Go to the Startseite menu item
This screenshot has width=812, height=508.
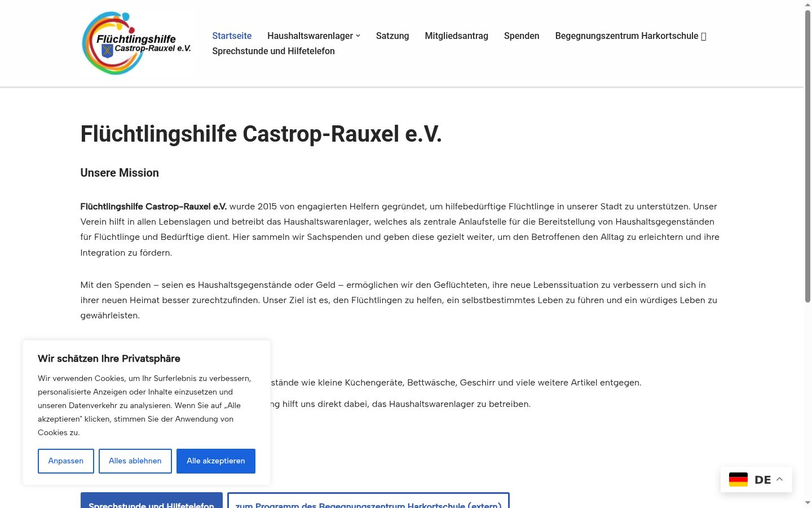232,36
